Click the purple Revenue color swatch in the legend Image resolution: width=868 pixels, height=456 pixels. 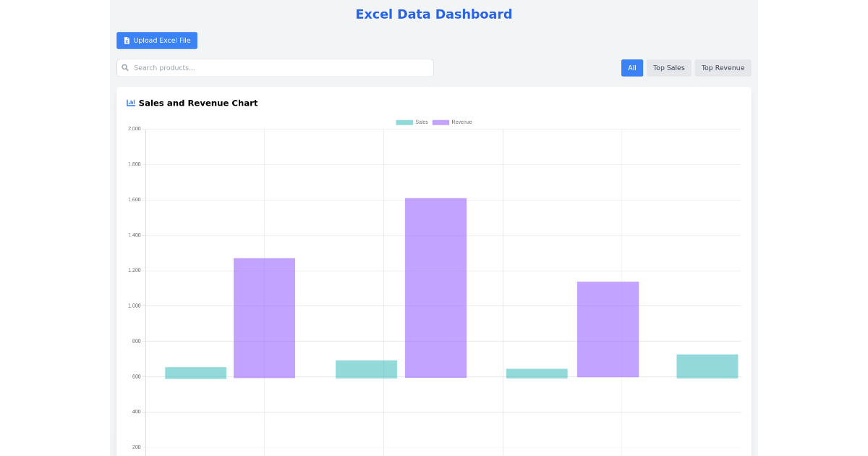tap(440, 122)
